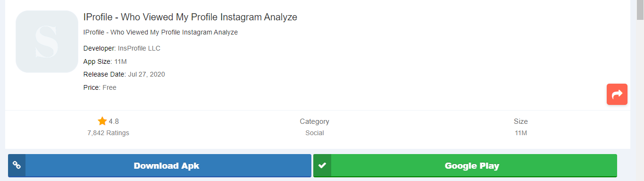644x181 pixels.
Task: Click the Size label in stats row
Action: [521, 121]
